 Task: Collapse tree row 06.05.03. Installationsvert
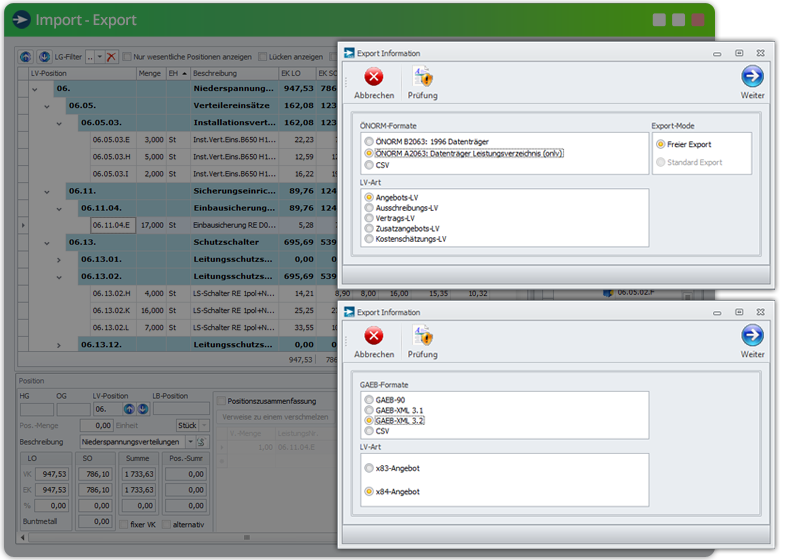tap(59, 123)
